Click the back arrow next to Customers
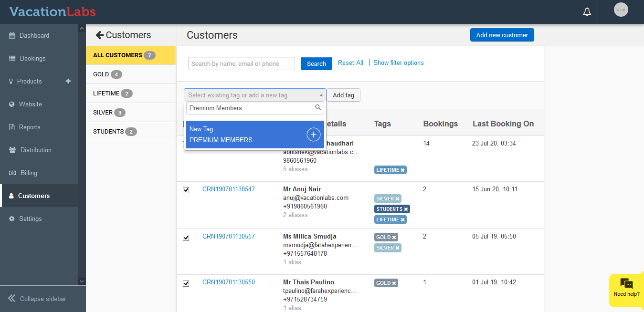Image resolution: width=644 pixels, height=312 pixels. 100,35
